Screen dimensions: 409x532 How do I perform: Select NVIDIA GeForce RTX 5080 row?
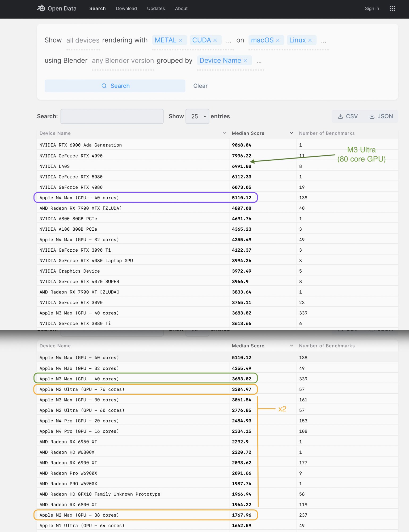[217, 177]
